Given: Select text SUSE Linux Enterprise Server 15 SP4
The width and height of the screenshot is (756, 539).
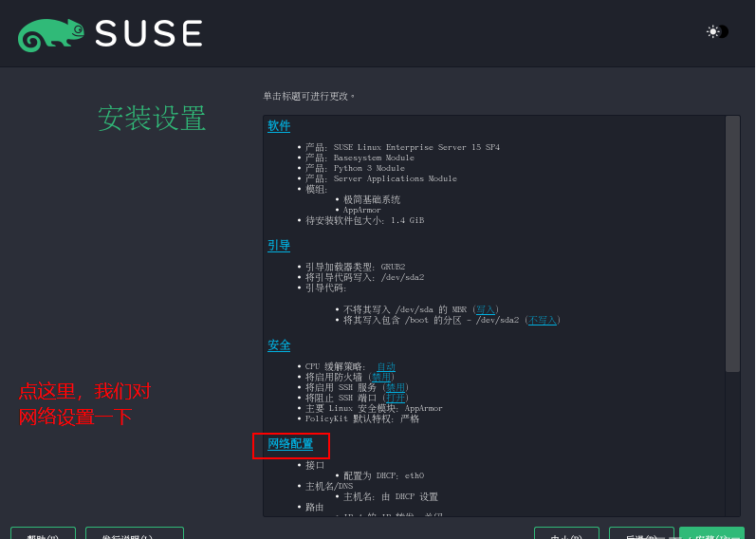Looking at the screenshot, I should [x=416, y=147].
